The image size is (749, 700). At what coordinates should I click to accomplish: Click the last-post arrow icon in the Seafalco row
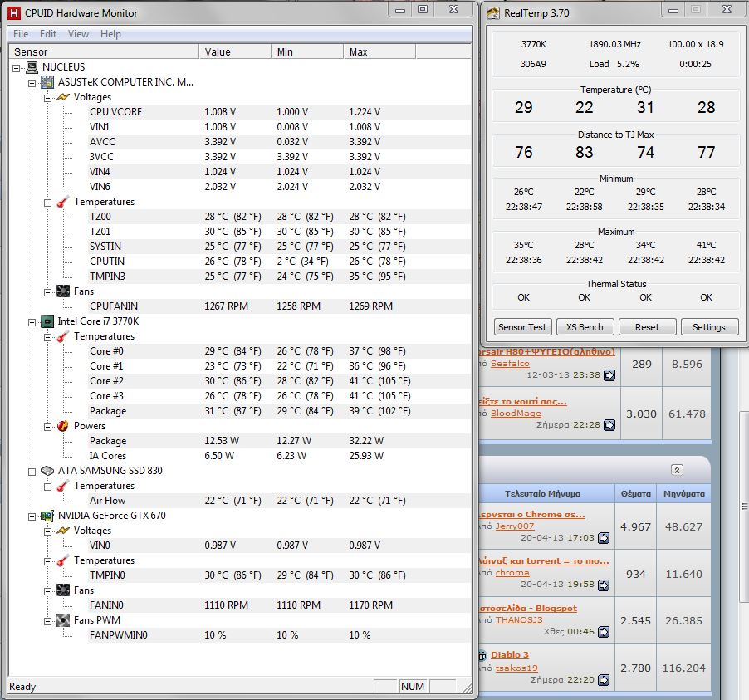point(609,375)
